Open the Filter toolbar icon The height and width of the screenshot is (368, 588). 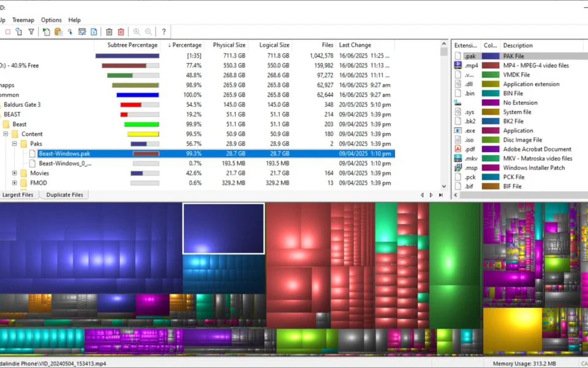(x=31, y=32)
